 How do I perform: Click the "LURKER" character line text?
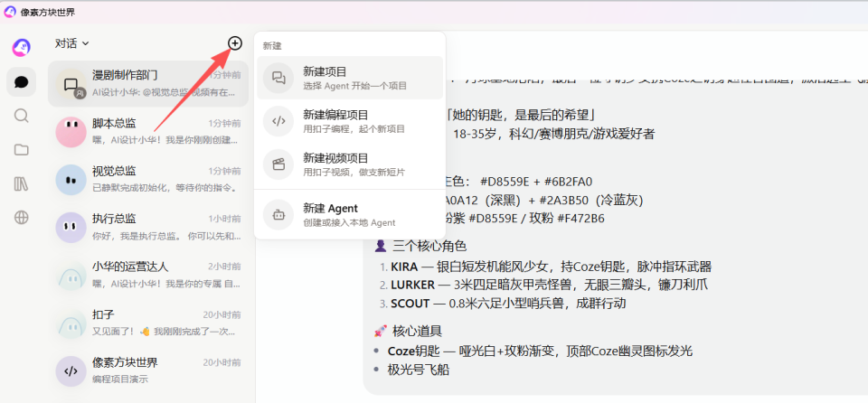click(x=549, y=286)
